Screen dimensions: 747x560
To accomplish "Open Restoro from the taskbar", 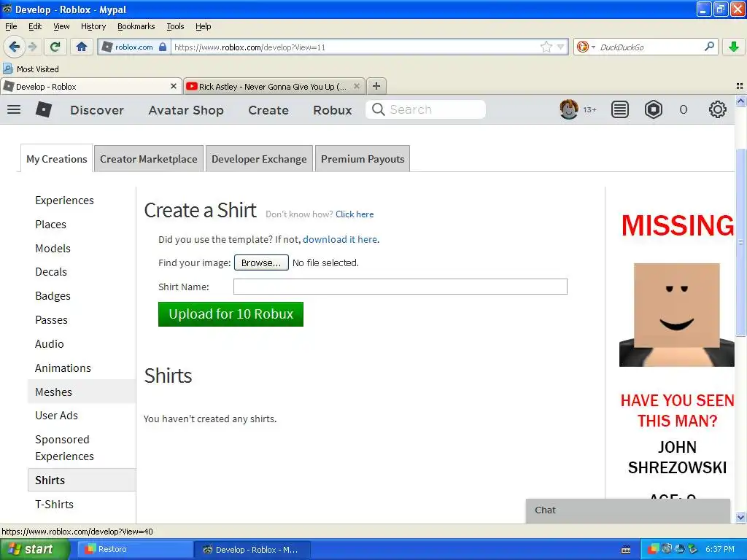I will click(x=135, y=550).
